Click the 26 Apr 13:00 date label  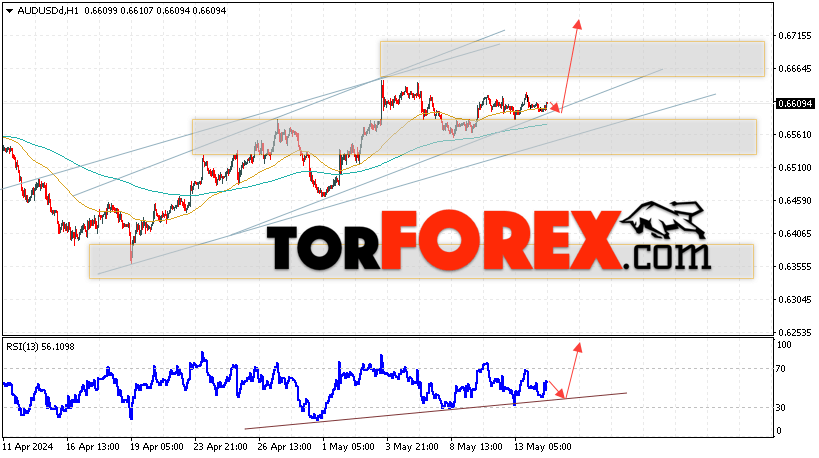coord(285,447)
